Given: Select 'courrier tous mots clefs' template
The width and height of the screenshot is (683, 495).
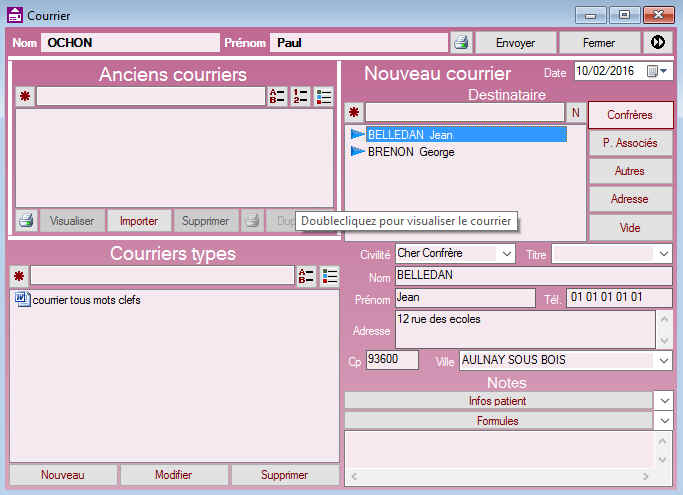Looking at the screenshot, I should tap(86, 300).
